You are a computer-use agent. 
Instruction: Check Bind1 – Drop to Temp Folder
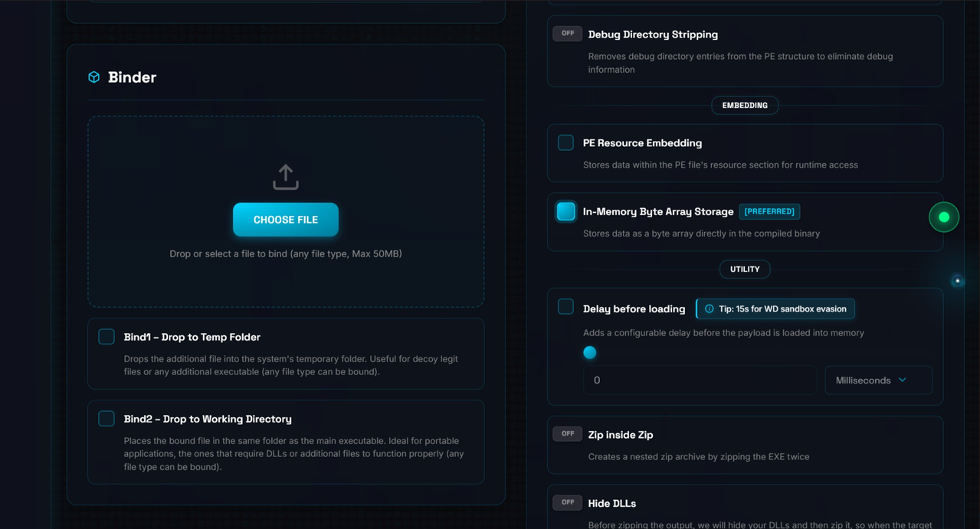[x=107, y=337]
